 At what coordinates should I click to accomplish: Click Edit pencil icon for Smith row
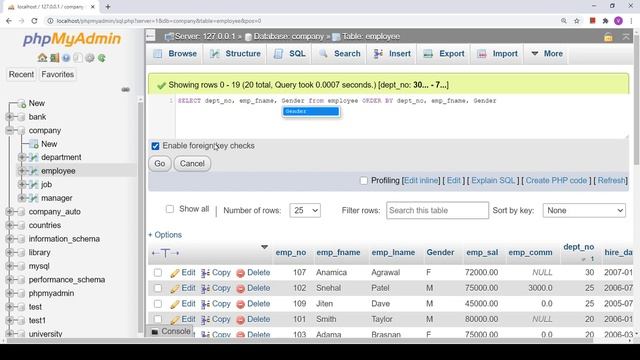point(175,320)
